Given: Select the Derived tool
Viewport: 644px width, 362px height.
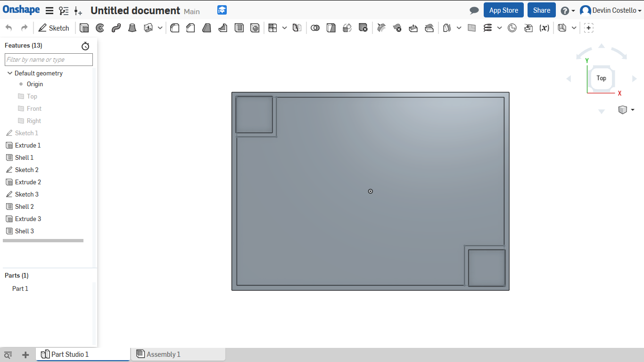Looking at the screenshot, I should pyautogui.click(x=528, y=28).
